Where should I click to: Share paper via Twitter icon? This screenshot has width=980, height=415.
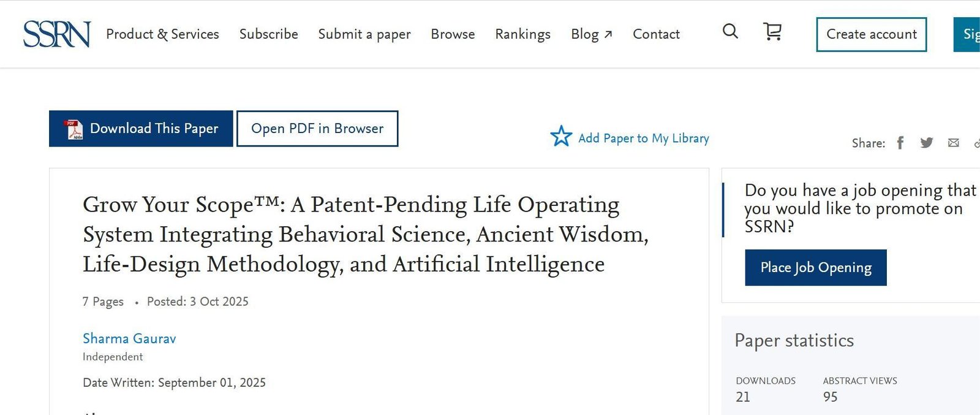point(927,143)
